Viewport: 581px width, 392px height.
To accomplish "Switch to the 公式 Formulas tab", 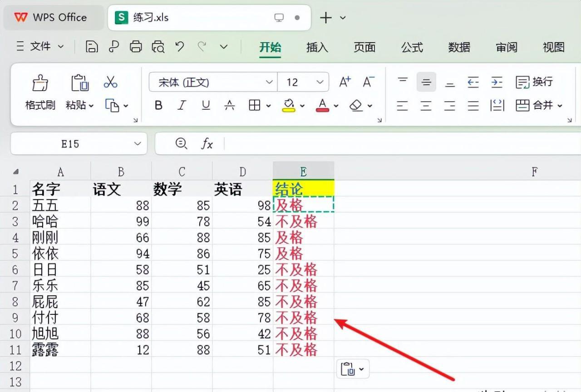I will coord(412,47).
